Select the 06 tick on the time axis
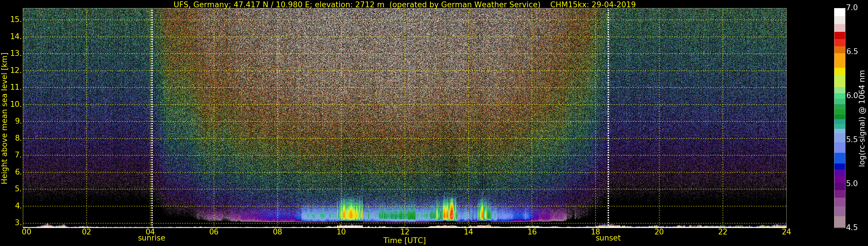868x246 pixels. point(214,232)
